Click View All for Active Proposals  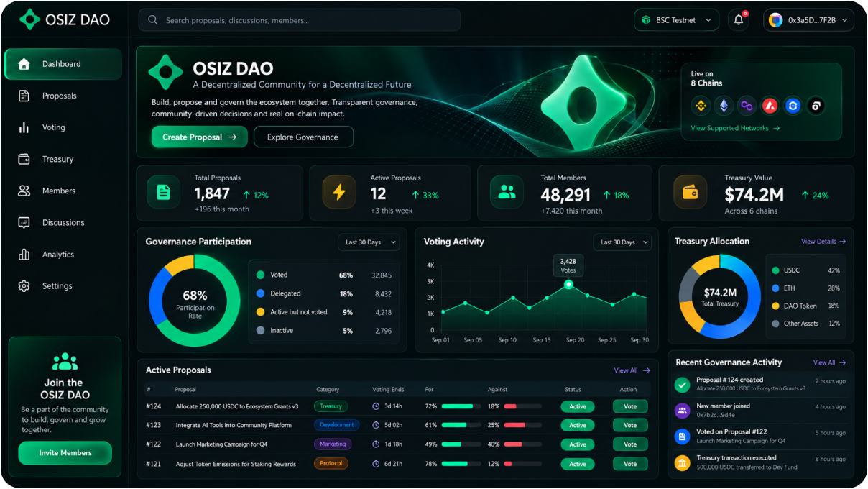632,370
